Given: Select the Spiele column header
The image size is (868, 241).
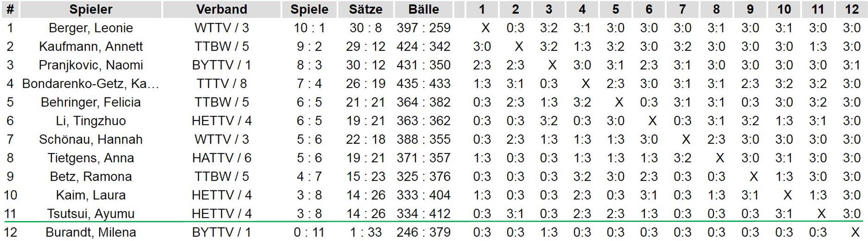Looking at the screenshot, I should click(x=309, y=10).
